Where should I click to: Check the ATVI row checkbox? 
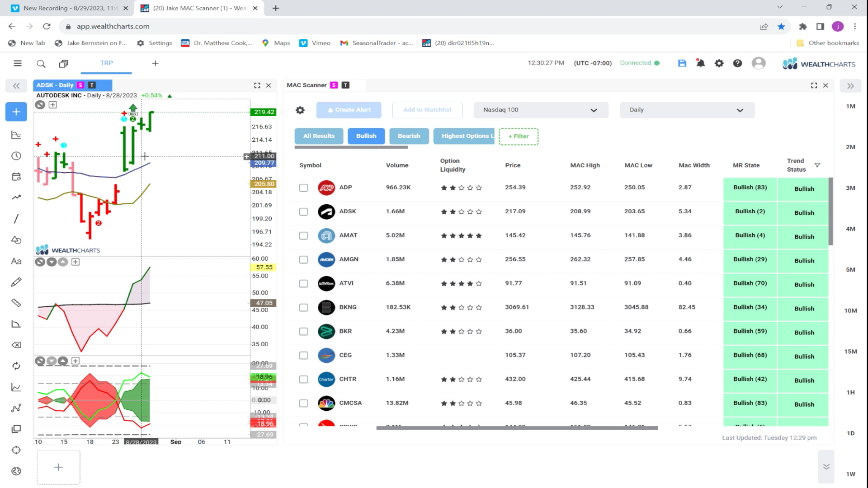pos(304,283)
